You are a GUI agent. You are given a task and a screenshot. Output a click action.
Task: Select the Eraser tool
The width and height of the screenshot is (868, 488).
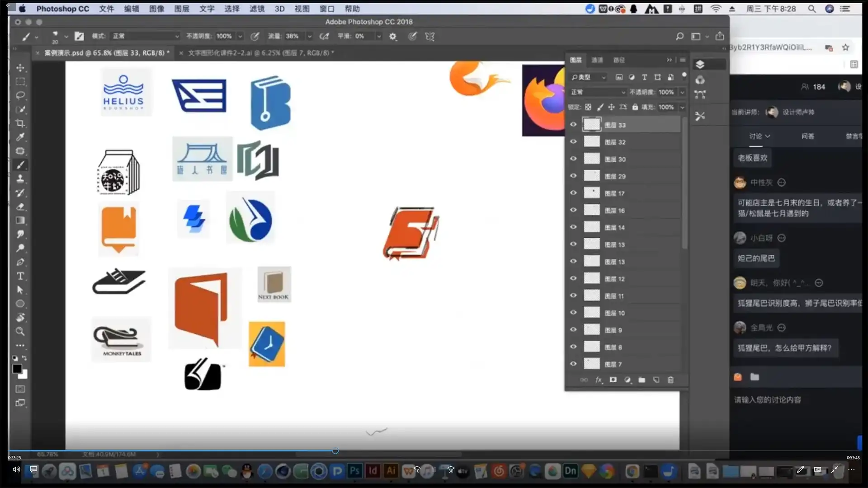click(20, 206)
